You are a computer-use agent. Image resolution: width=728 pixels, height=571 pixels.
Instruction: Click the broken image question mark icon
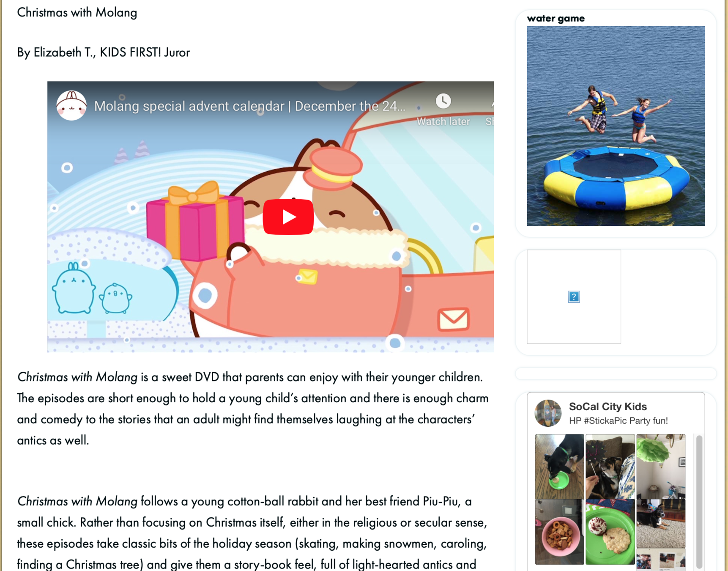point(574,296)
